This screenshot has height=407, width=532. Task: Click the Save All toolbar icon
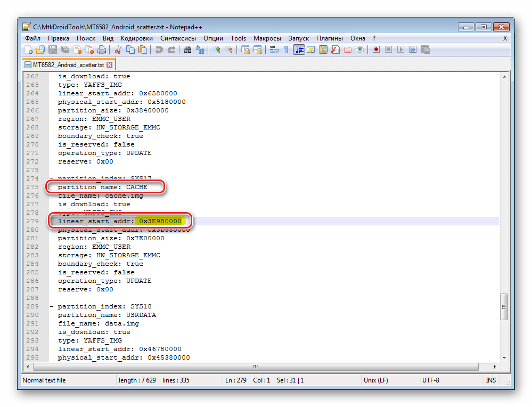click(65, 50)
